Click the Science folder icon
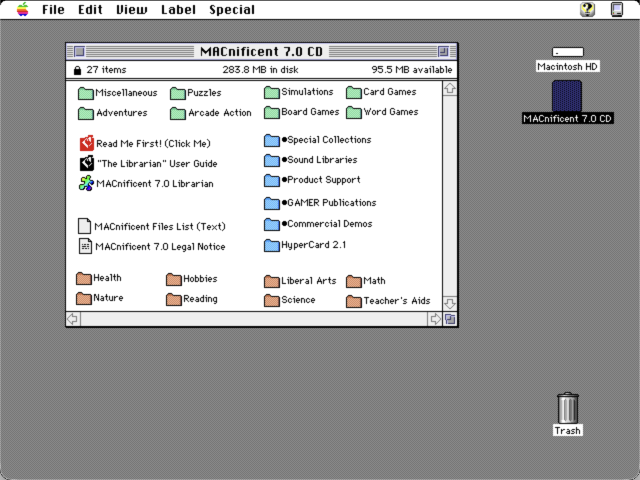The image size is (640, 480). 271,301
